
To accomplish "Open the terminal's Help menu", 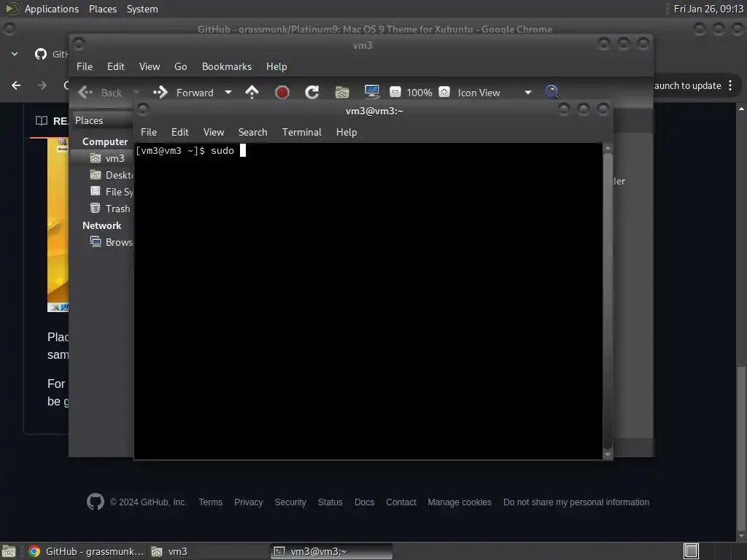I will click(x=347, y=132).
